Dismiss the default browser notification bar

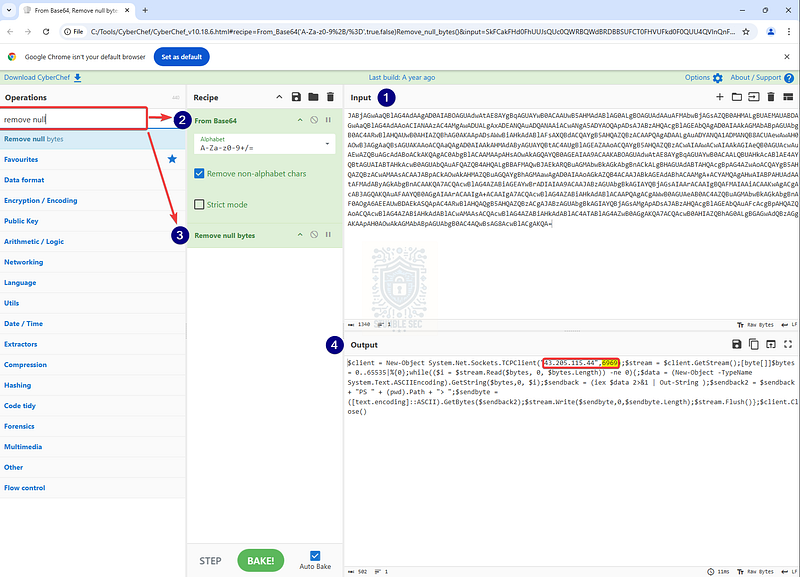click(787, 57)
